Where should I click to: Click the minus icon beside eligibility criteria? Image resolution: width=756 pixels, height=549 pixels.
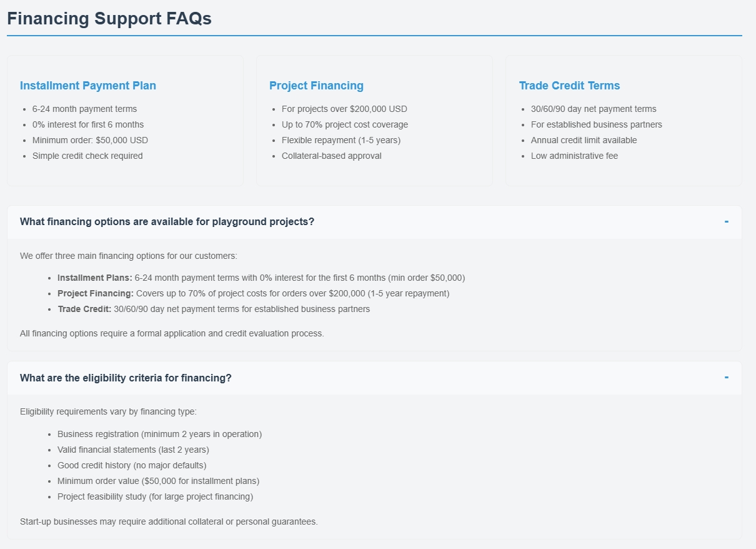tap(727, 377)
